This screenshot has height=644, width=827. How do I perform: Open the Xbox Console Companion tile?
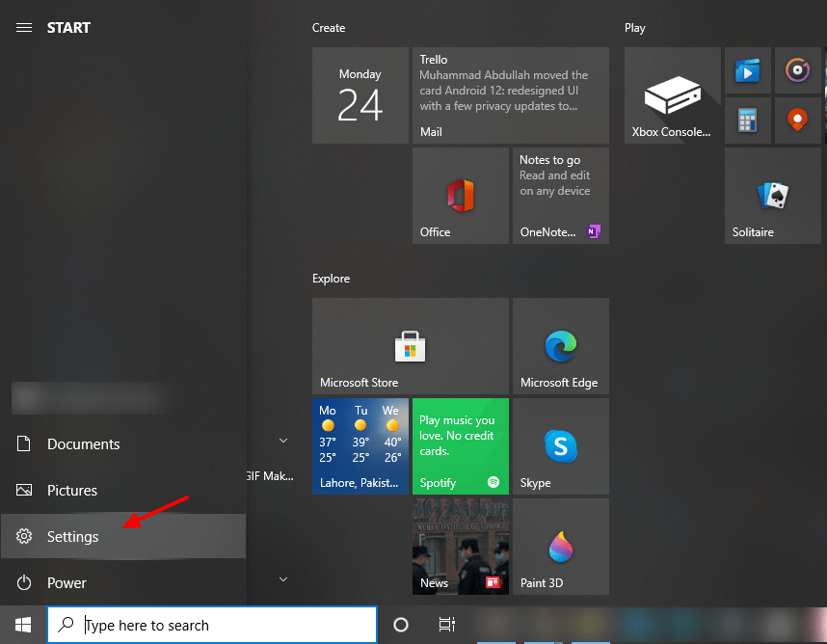673,95
